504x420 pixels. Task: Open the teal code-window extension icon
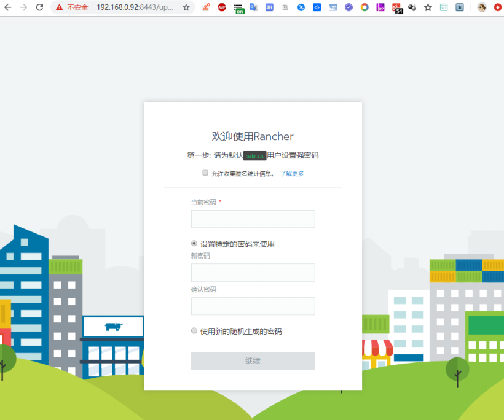(x=444, y=7)
